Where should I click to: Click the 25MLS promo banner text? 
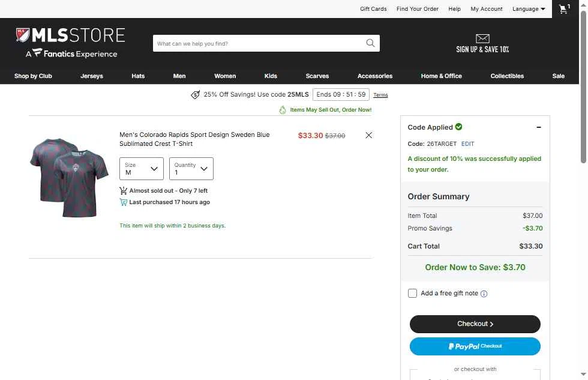pos(256,94)
